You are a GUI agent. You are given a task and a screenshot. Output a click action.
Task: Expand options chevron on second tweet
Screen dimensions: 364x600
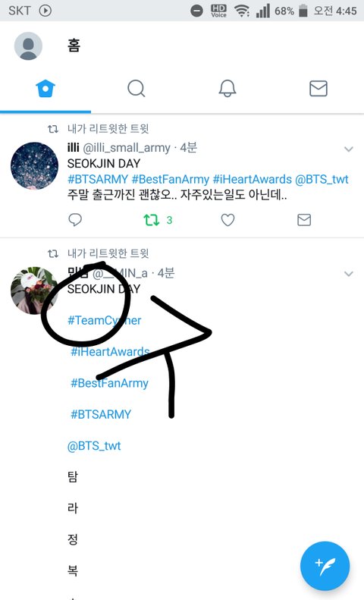(348, 274)
